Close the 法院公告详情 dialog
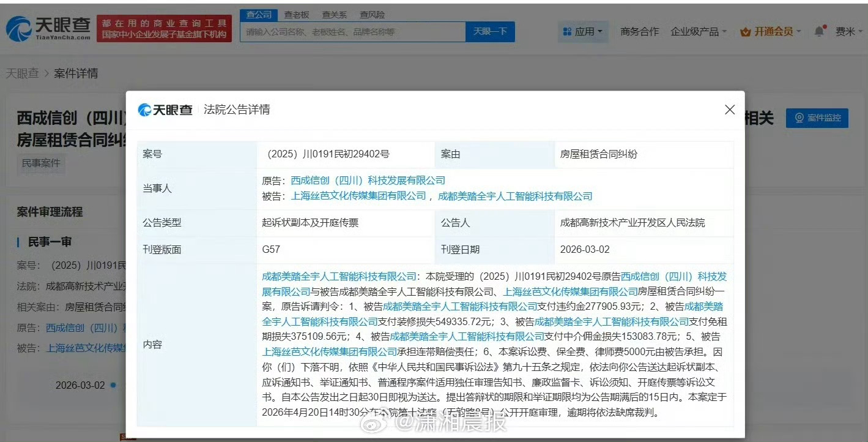Image resolution: width=868 pixels, height=442 pixels. (x=729, y=110)
